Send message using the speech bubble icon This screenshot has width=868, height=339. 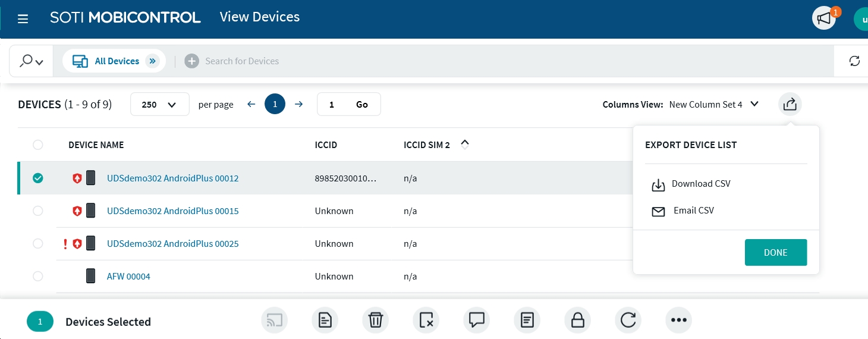coord(476,321)
